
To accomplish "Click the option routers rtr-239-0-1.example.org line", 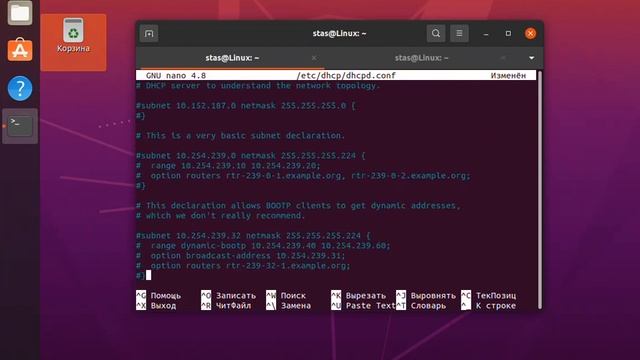I will coord(303,176).
